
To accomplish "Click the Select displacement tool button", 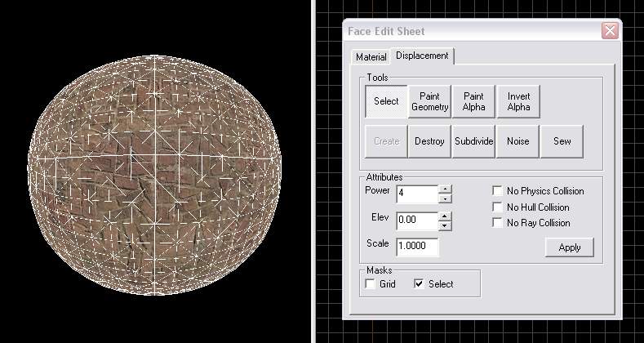I will click(386, 101).
